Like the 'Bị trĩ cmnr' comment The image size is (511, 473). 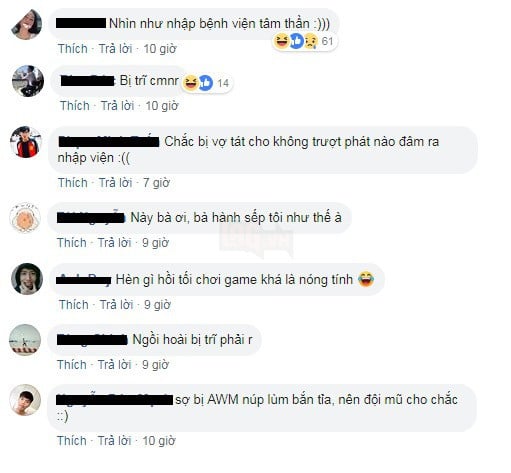tap(75, 106)
